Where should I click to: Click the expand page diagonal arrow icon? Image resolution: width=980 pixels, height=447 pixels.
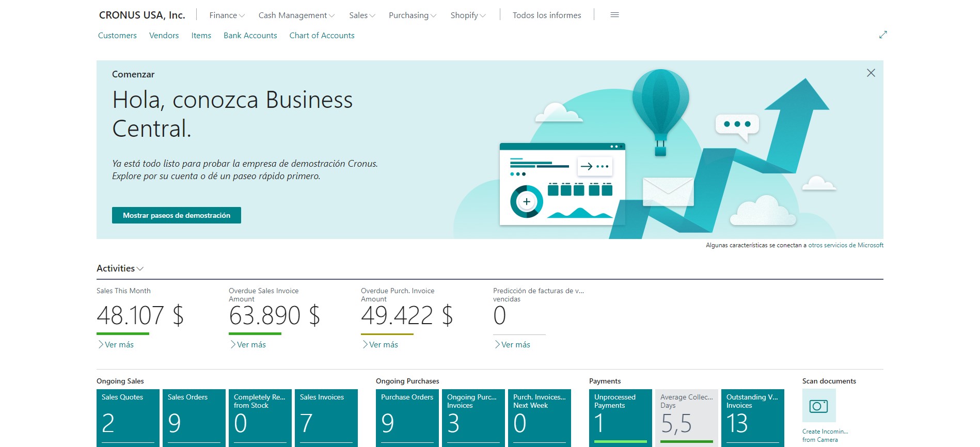coord(883,35)
